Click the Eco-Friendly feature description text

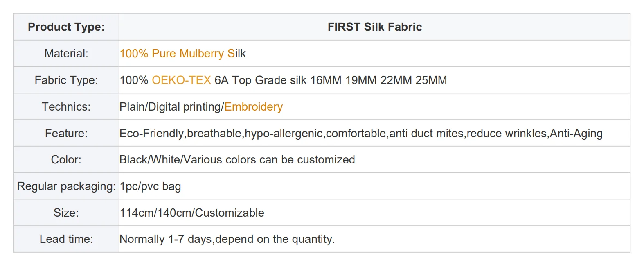coord(360,134)
